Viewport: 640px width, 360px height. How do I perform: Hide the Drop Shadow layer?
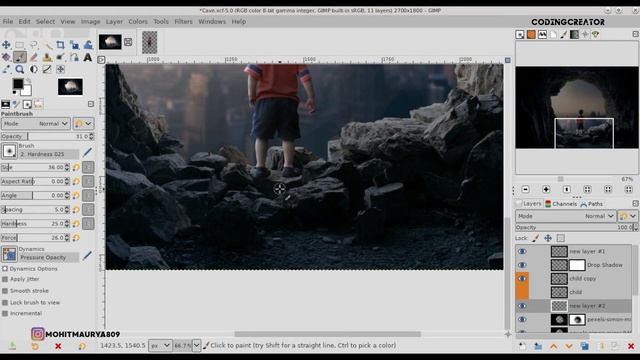click(522, 265)
